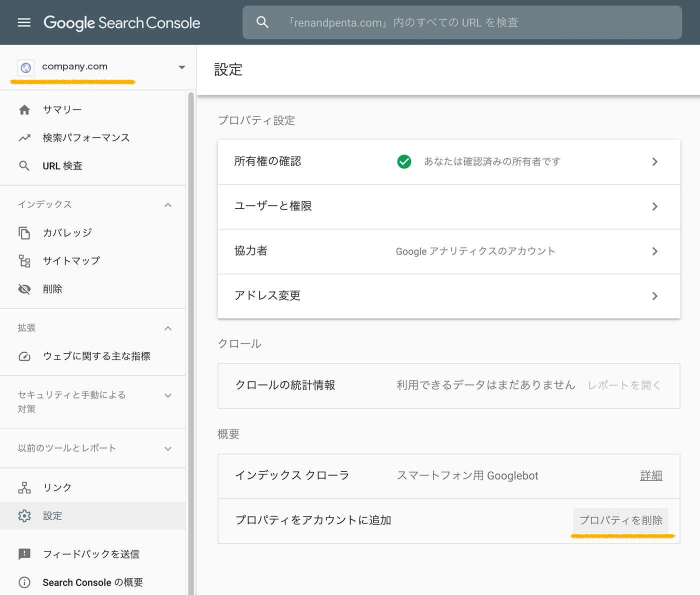This screenshot has height=595, width=700.
Task: Click the Google Search Console logo
Action: [x=121, y=22]
